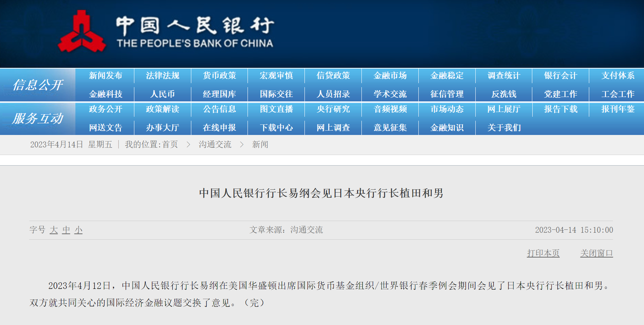Go to 政策解读 page

click(162, 109)
